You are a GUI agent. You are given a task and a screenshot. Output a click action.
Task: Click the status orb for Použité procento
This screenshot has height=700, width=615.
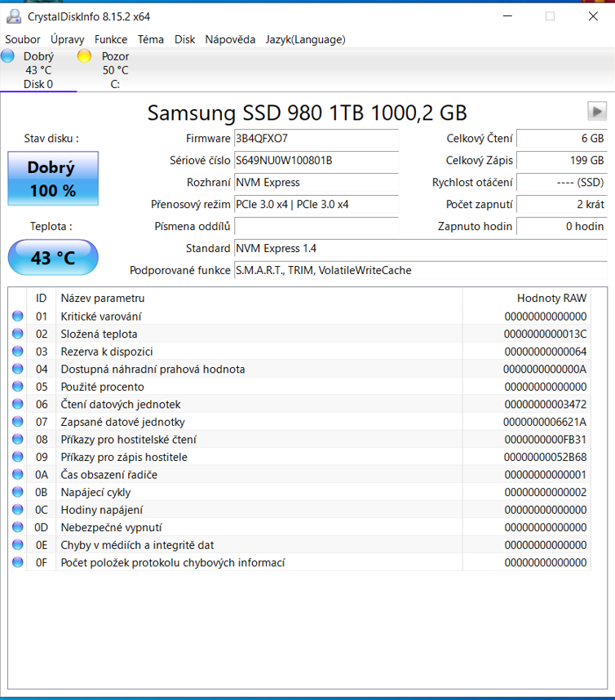pyautogui.click(x=18, y=387)
